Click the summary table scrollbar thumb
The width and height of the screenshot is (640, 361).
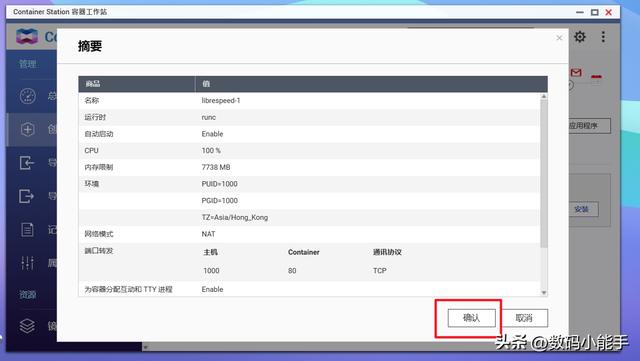point(544,173)
